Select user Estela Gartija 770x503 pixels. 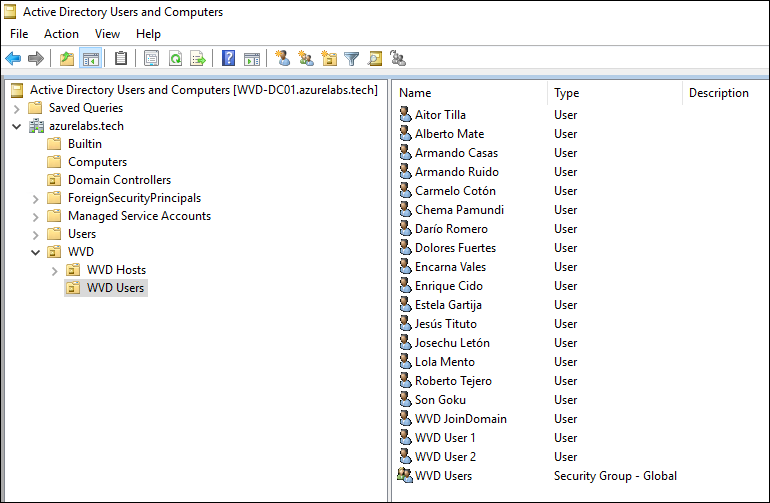tap(448, 305)
